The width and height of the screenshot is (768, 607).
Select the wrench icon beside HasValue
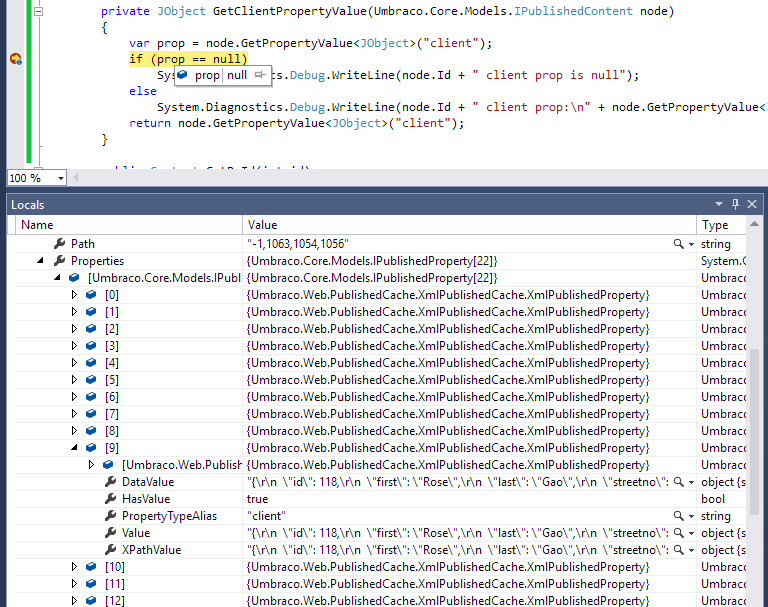click(x=111, y=499)
